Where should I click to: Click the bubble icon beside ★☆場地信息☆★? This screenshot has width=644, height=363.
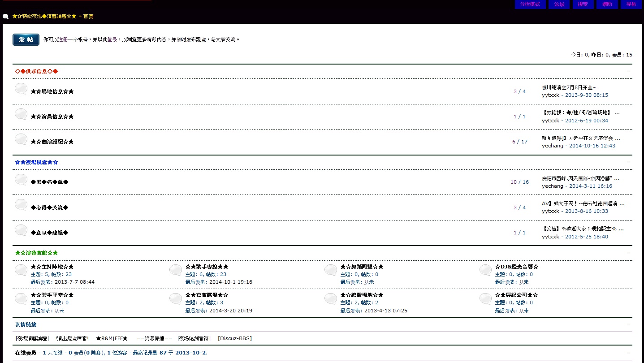click(21, 89)
